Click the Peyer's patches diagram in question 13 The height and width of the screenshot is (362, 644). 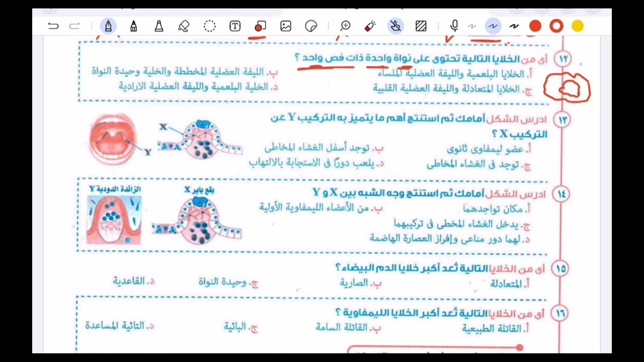coord(200,140)
